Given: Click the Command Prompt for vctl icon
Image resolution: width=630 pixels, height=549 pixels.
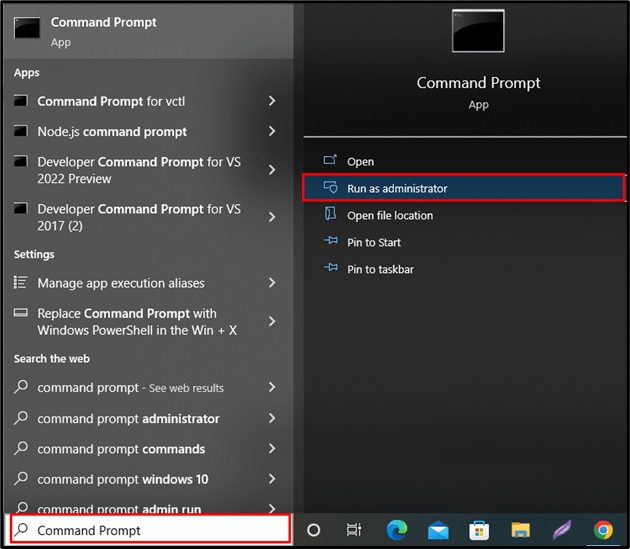Looking at the screenshot, I should [20, 100].
